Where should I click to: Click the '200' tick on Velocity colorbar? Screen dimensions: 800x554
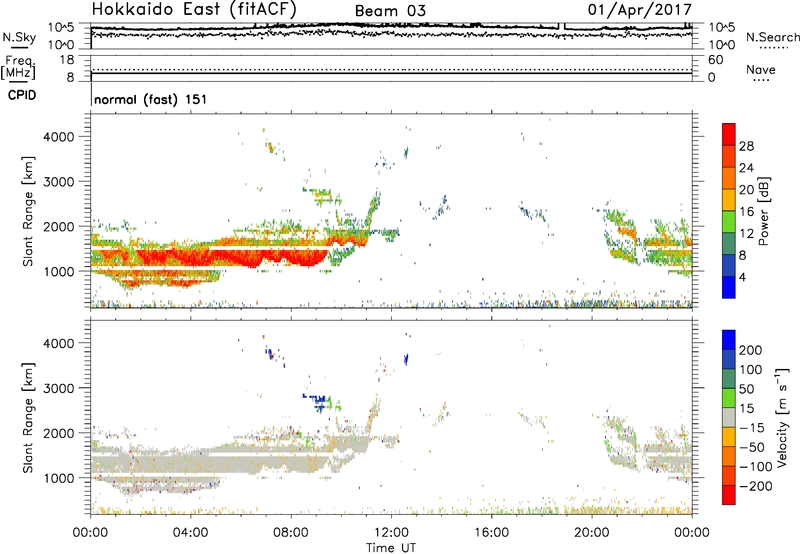[751, 350]
